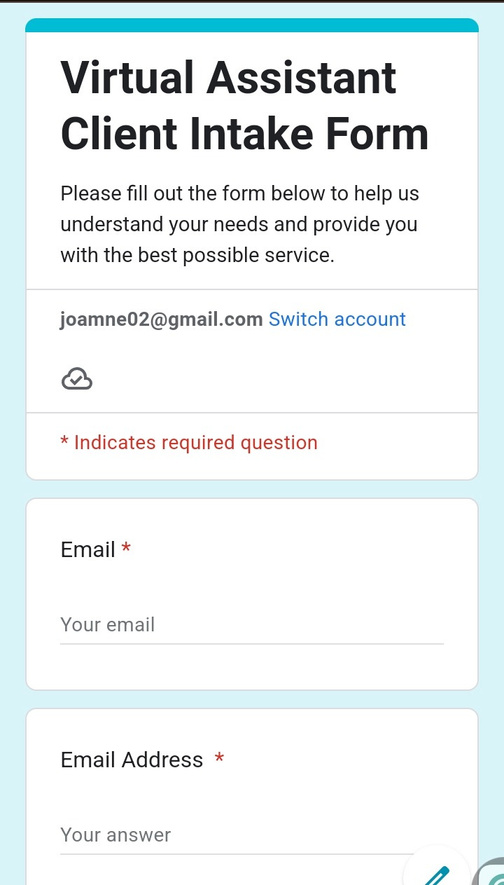
Task: Click the Email Address question label
Action: click(132, 760)
